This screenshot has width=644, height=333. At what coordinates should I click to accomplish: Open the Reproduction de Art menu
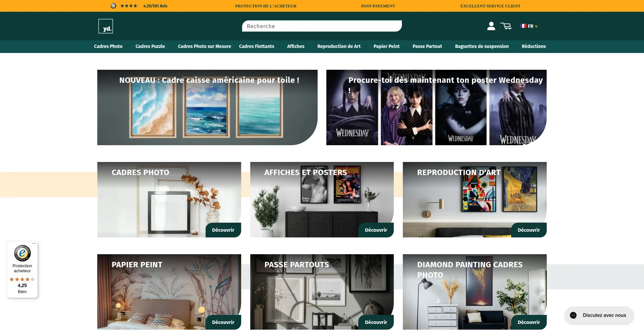(339, 46)
